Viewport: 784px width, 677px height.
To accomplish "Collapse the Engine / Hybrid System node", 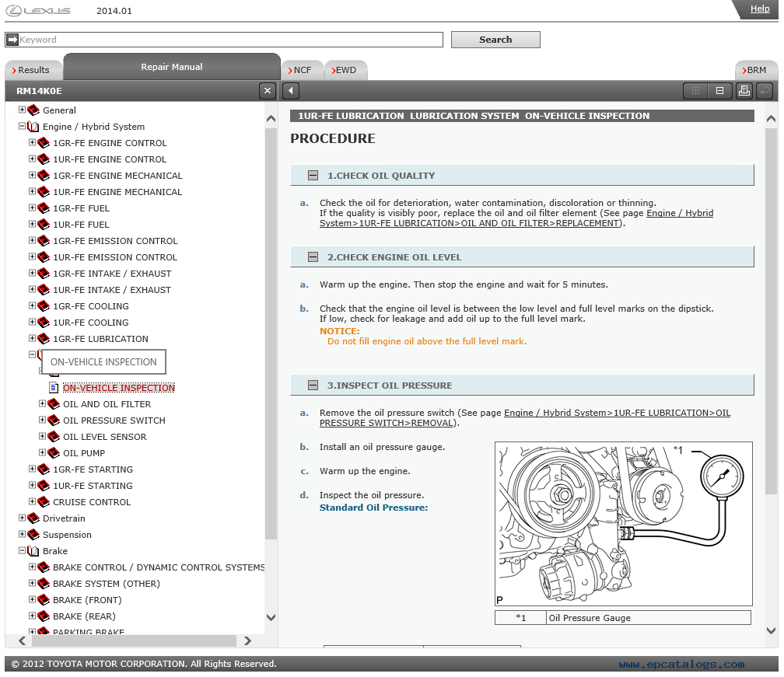I will 22,126.
